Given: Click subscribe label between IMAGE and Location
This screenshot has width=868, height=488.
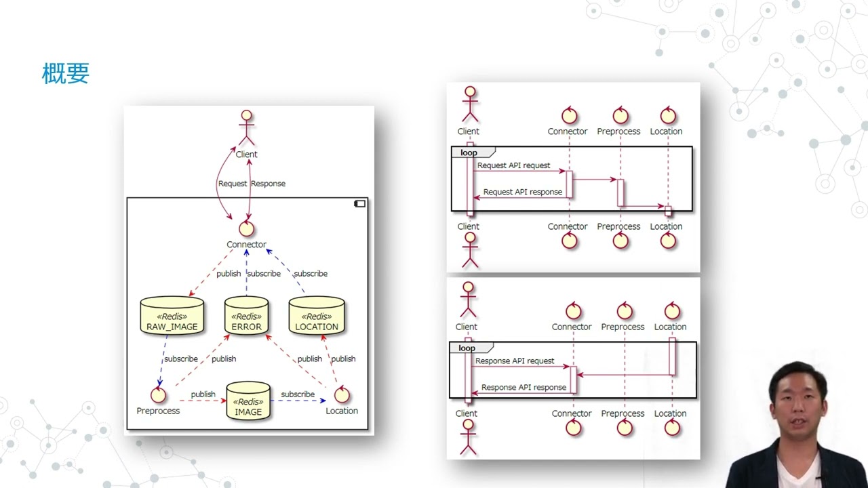Looking at the screenshot, I should (x=298, y=394).
